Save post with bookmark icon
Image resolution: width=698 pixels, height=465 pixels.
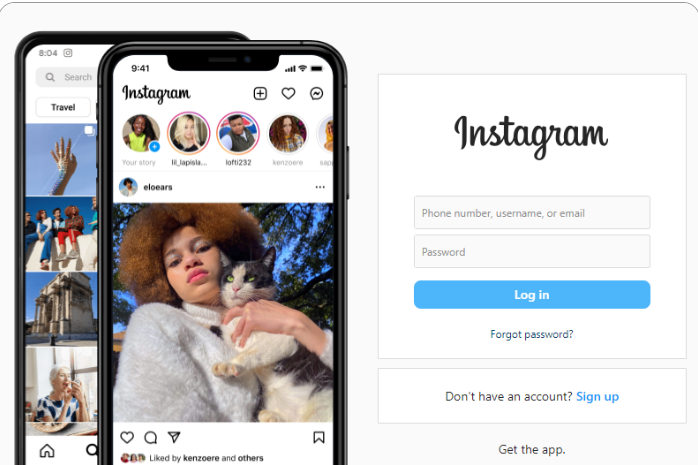pos(319,437)
